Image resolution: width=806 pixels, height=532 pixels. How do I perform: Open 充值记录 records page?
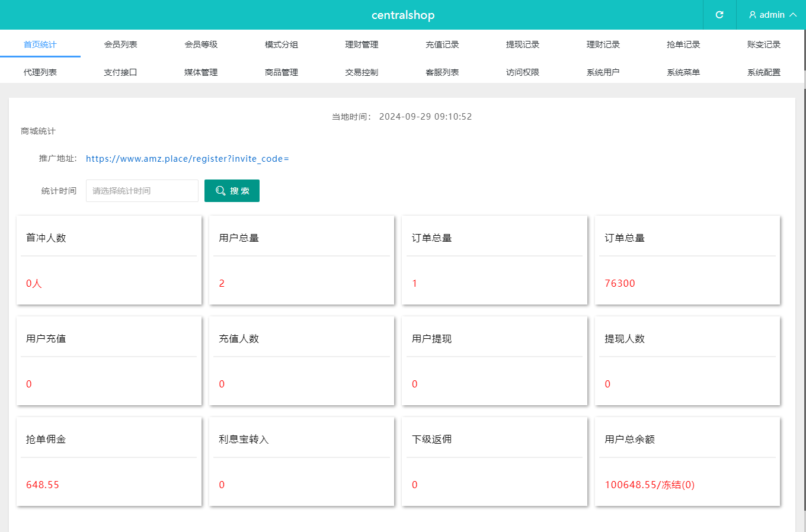[x=442, y=44]
